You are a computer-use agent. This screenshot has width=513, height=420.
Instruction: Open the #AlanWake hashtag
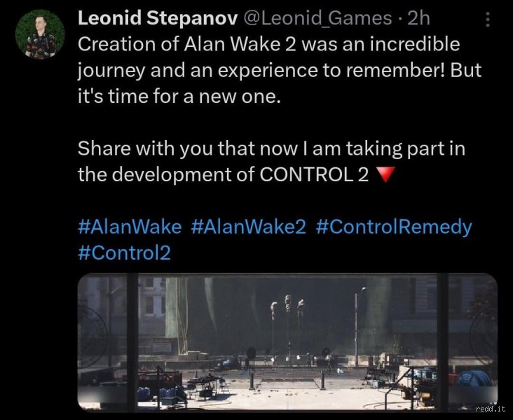[130, 227]
